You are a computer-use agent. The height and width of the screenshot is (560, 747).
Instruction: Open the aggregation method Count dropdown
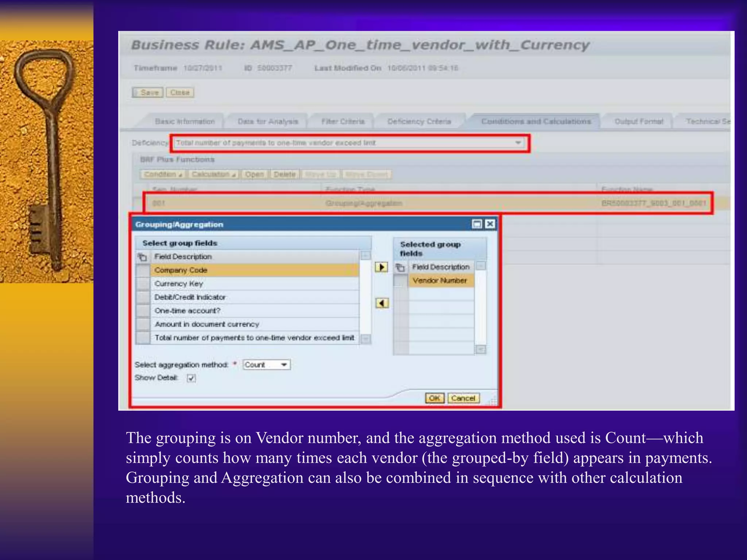(284, 365)
